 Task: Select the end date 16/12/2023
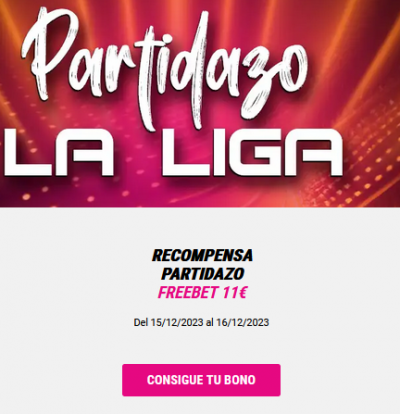pos(242,322)
